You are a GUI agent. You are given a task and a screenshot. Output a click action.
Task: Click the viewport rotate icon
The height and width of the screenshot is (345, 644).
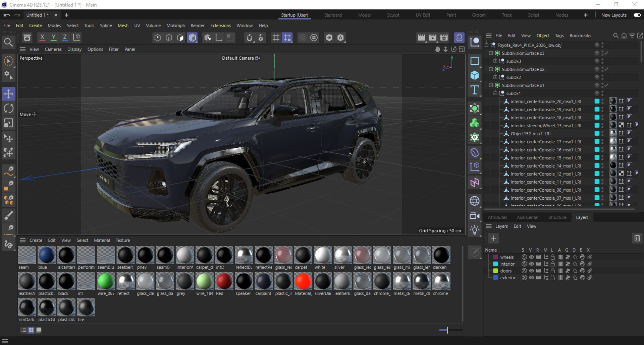click(x=453, y=49)
